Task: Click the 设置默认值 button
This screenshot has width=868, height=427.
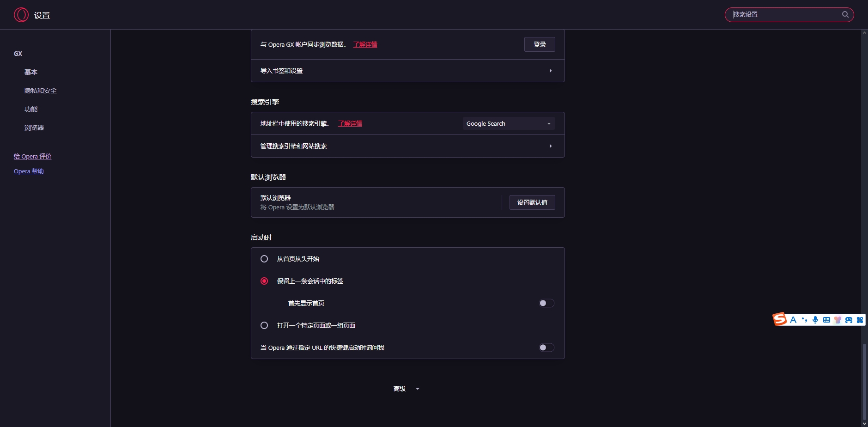Action: click(x=532, y=202)
